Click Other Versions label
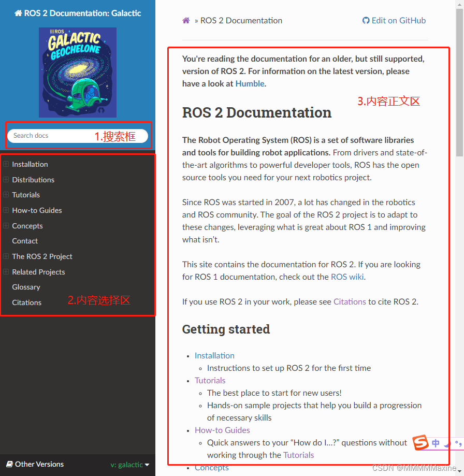Image resolution: width=464 pixels, height=476 pixels. pyautogui.click(x=39, y=464)
